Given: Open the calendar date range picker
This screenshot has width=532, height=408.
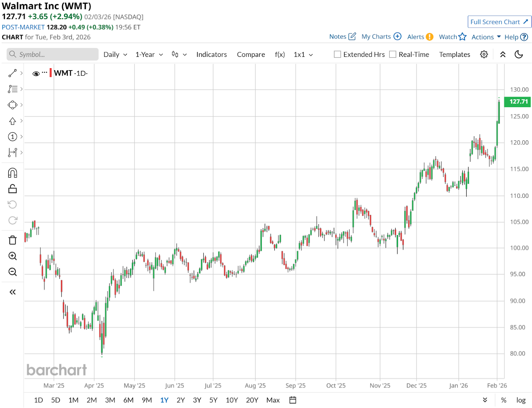Looking at the screenshot, I should click(293, 400).
